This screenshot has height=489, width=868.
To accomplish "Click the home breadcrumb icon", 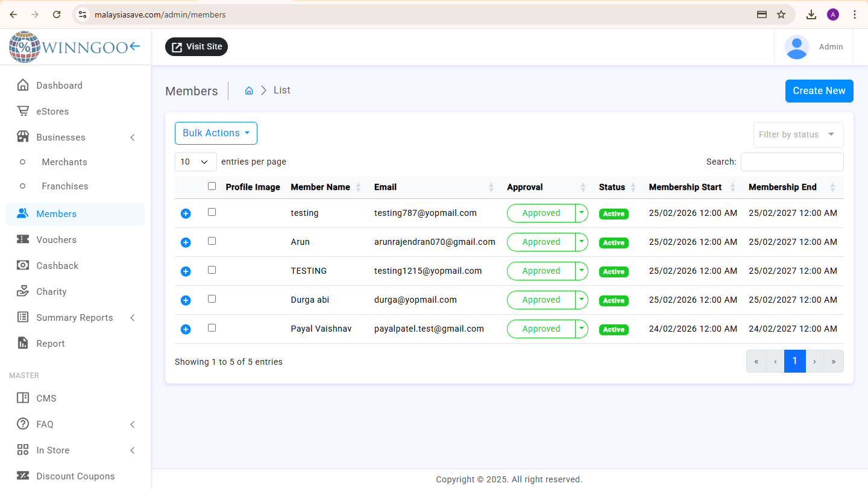I will (249, 90).
